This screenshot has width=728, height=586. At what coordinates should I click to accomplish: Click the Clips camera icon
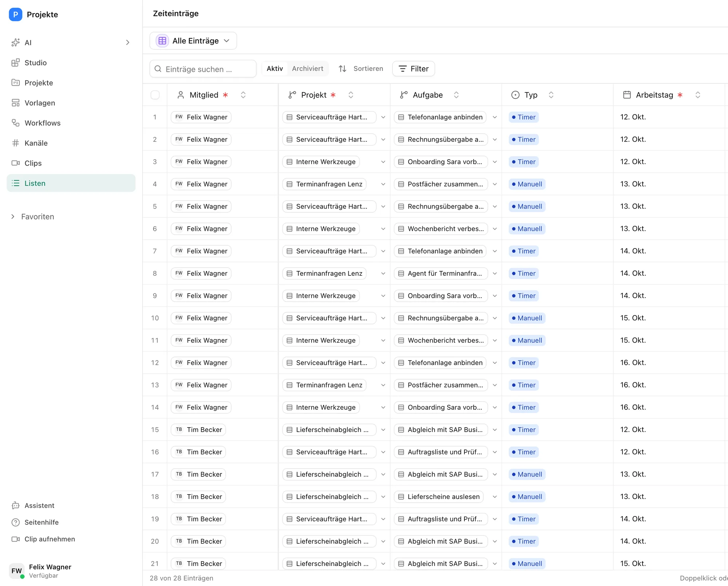point(15,163)
